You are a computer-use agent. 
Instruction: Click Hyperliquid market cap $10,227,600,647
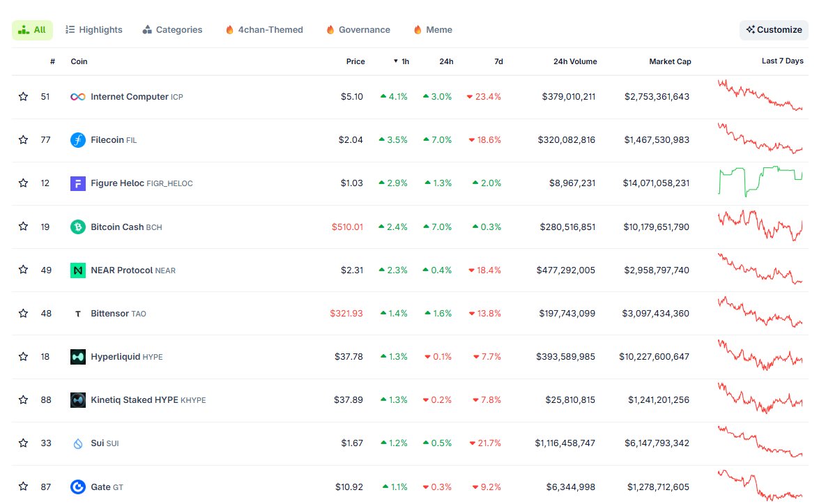point(654,356)
